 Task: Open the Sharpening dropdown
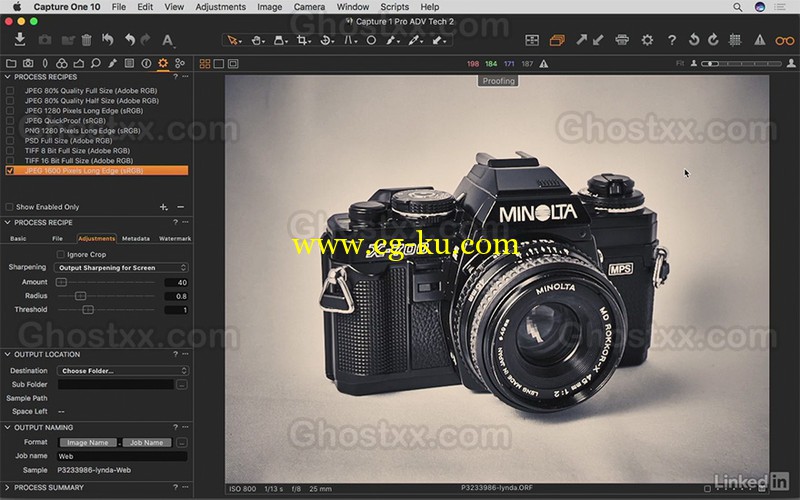coord(121,267)
